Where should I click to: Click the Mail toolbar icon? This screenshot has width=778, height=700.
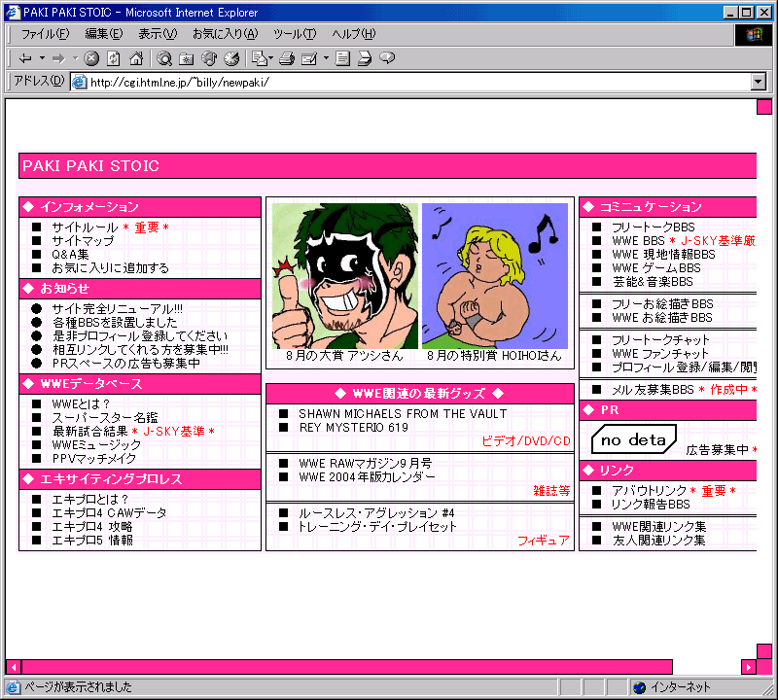click(260, 58)
